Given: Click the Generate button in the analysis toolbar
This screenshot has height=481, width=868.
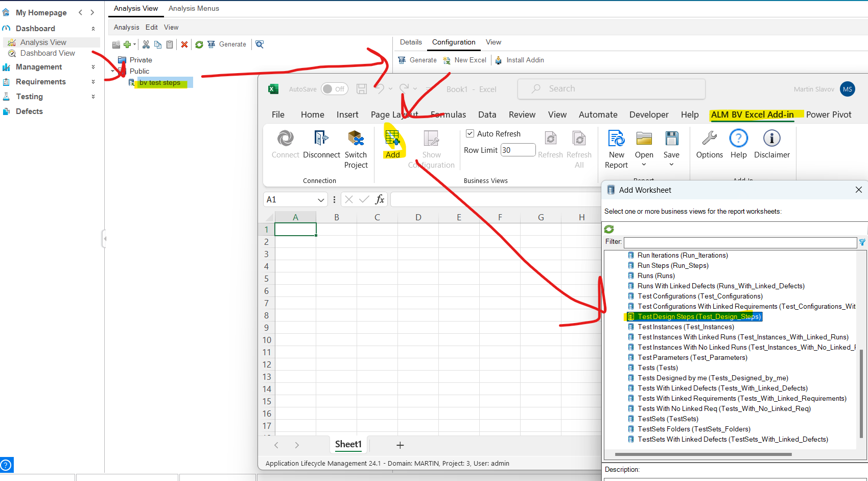Looking at the screenshot, I should coord(227,44).
